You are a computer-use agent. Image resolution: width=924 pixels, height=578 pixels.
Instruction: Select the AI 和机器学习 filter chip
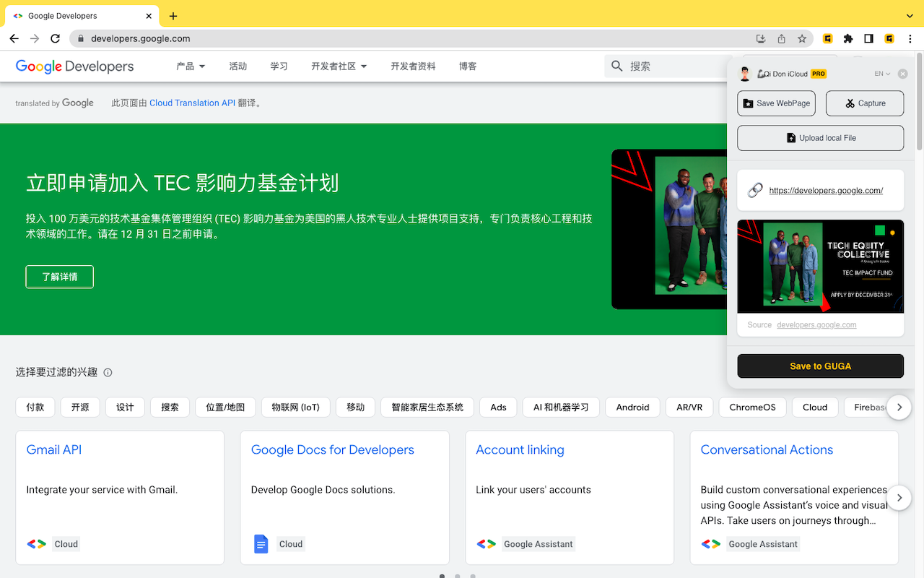[x=561, y=407]
